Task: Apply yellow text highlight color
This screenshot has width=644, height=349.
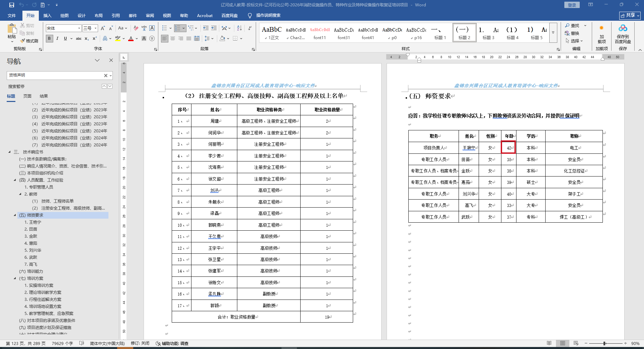Action: [117, 38]
